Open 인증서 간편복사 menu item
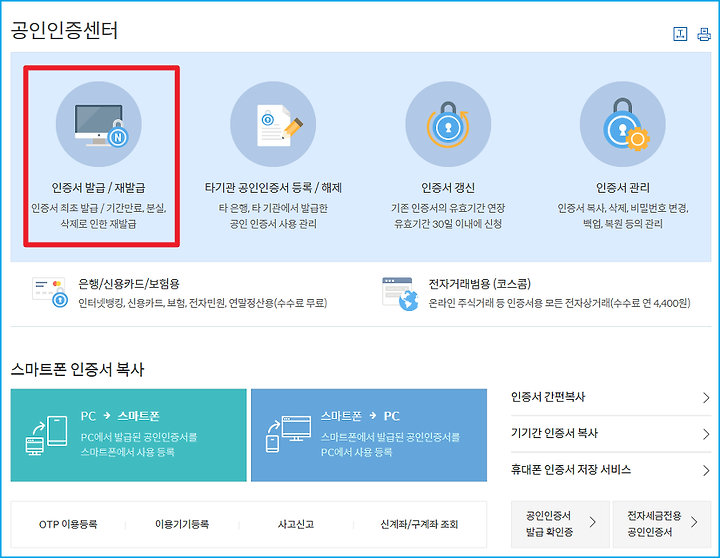Image resolution: width=720 pixels, height=558 pixels. coord(548,397)
